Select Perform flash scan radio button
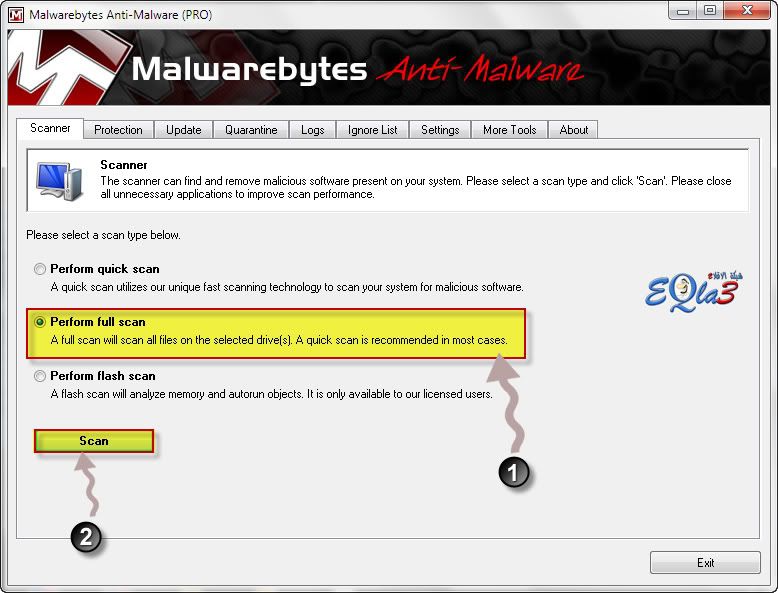Image resolution: width=778 pixels, height=593 pixels. click(40, 376)
